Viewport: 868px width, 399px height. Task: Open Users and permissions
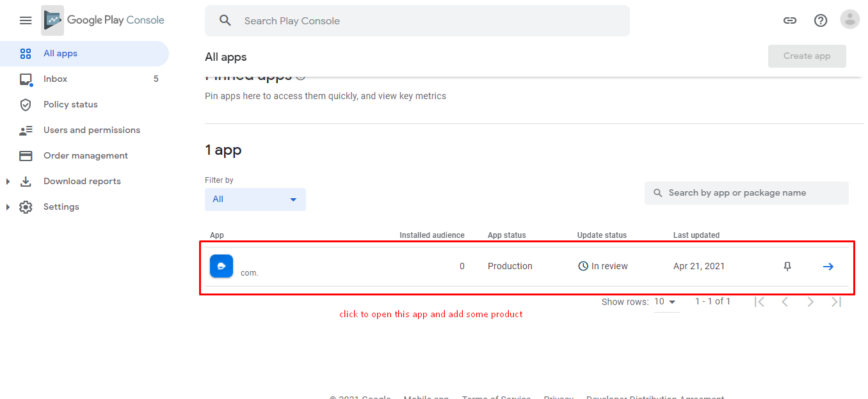92,130
